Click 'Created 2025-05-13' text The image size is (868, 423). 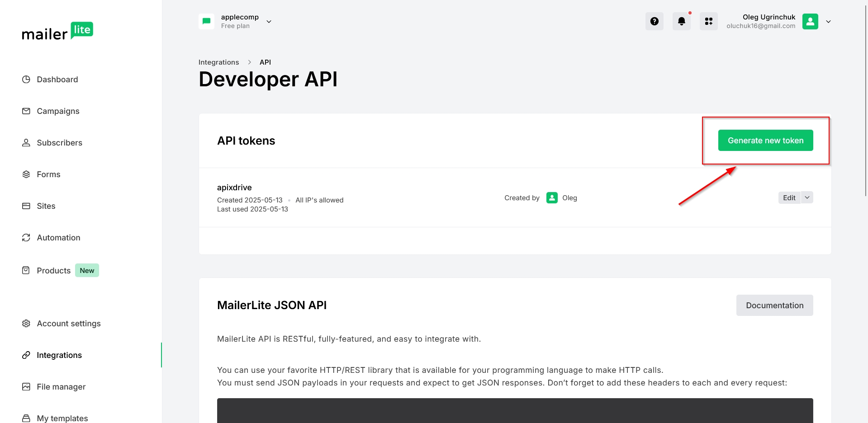coord(250,200)
